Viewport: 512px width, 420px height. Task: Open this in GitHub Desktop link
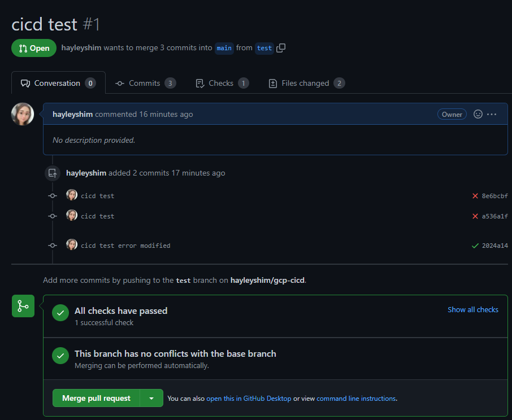coord(249,399)
